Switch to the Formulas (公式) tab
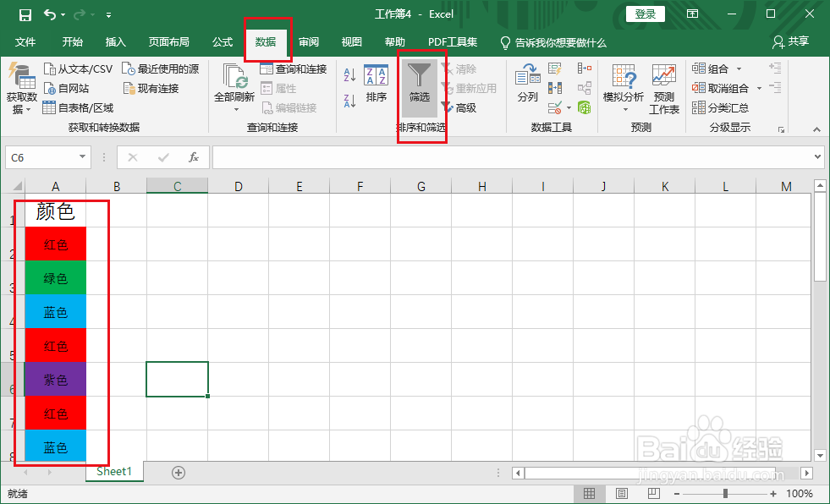The height and width of the screenshot is (504, 830). pos(223,42)
